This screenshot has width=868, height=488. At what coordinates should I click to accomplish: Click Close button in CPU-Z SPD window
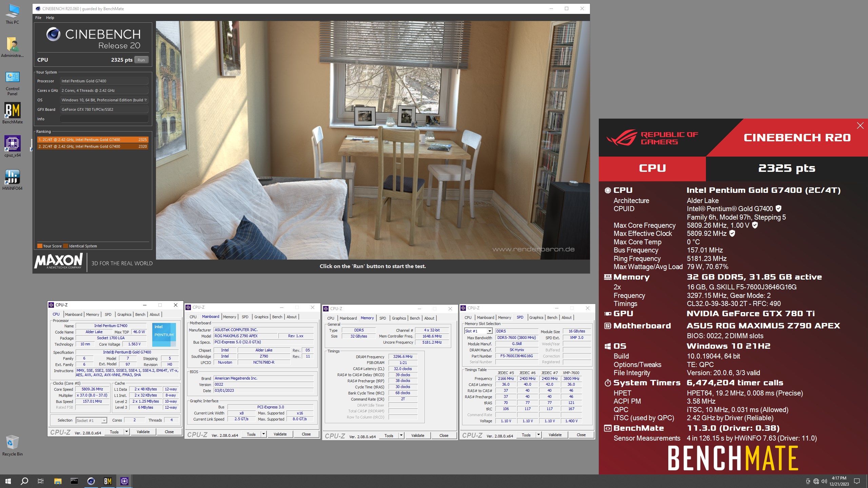coord(581,435)
